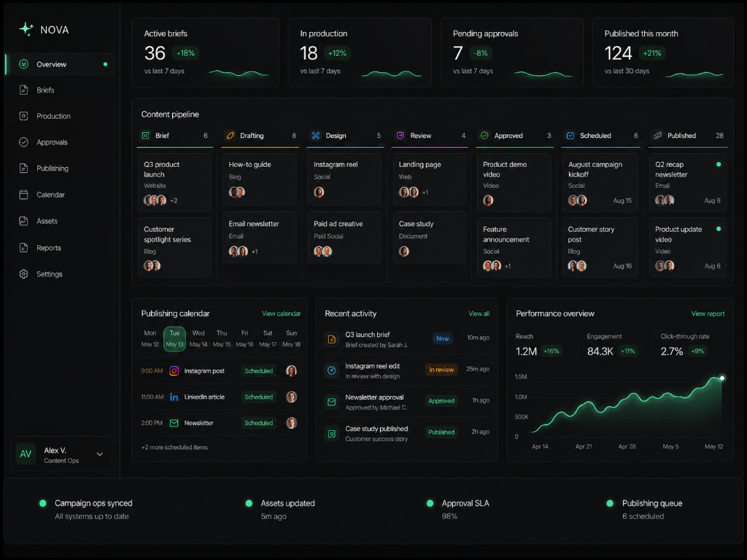Open the Email newsletter drafting card
Image resolution: width=747 pixels, height=560 pixels.
(259, 238)
